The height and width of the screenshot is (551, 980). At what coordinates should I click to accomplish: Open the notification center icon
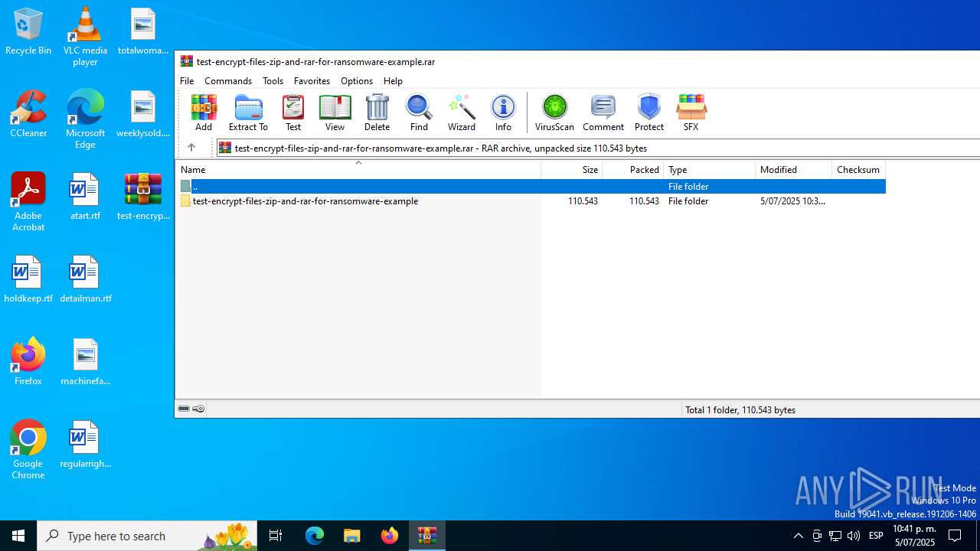pyautogui.click(x=955, y=536)
